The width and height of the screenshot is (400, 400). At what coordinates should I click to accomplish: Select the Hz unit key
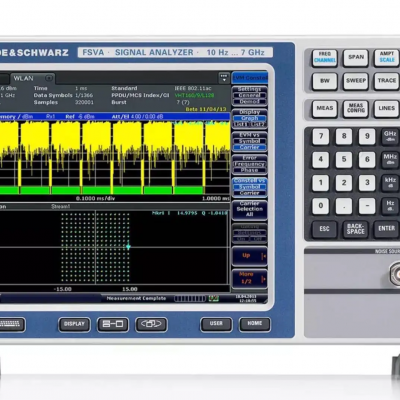tap(390, 206)
